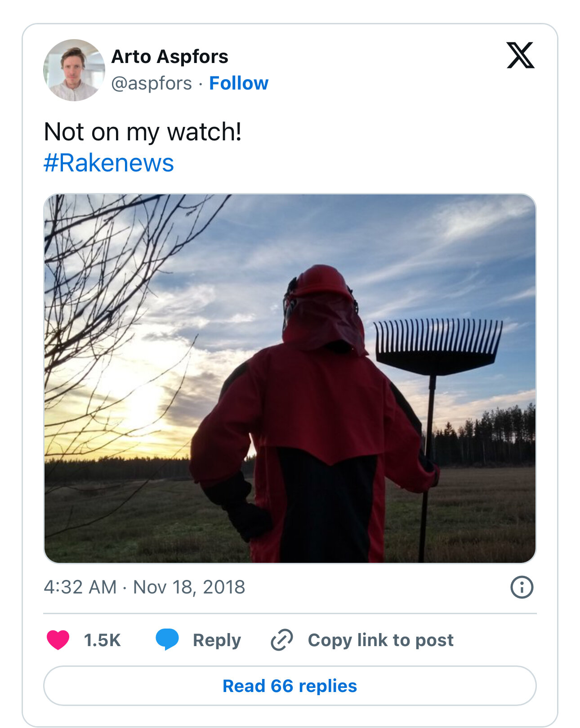Click the blue reply speech bubble icon
Screen dimensions: 580x728
click(x=167, y=639)
